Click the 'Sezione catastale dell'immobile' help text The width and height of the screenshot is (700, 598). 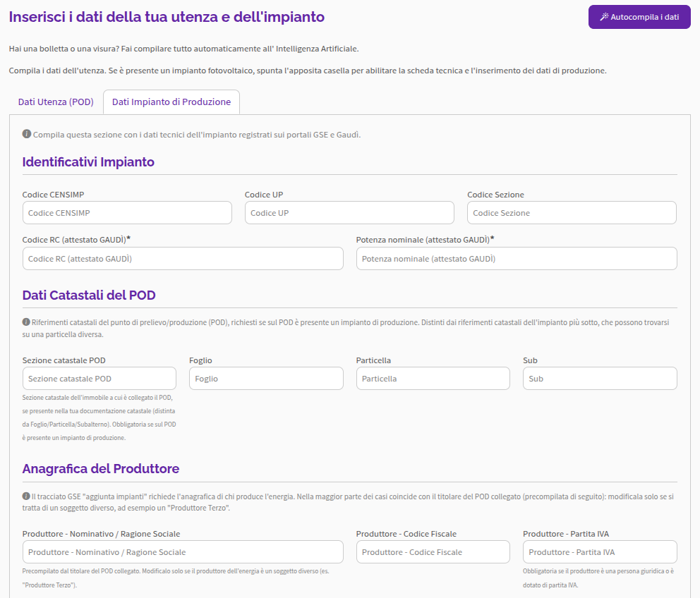point(99,417)
